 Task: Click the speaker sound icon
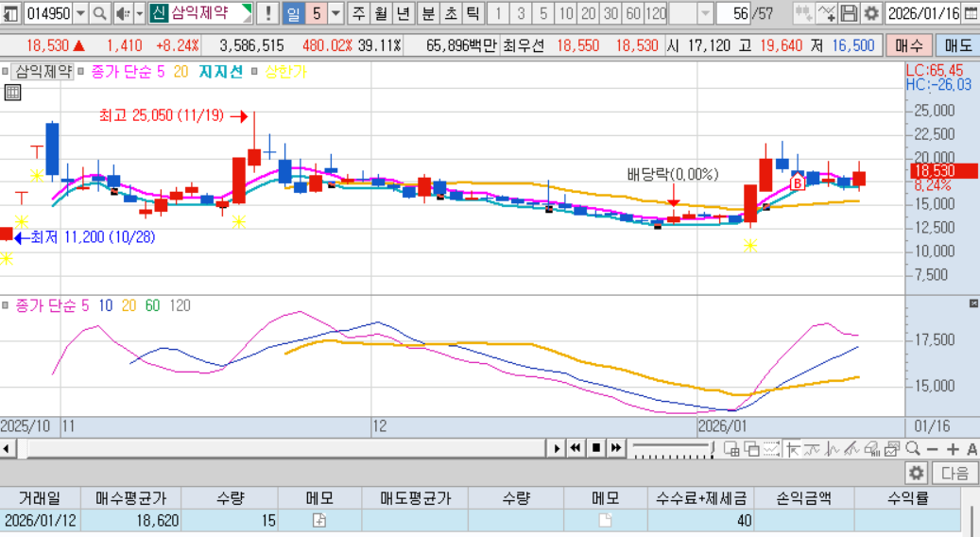(123, 13)
